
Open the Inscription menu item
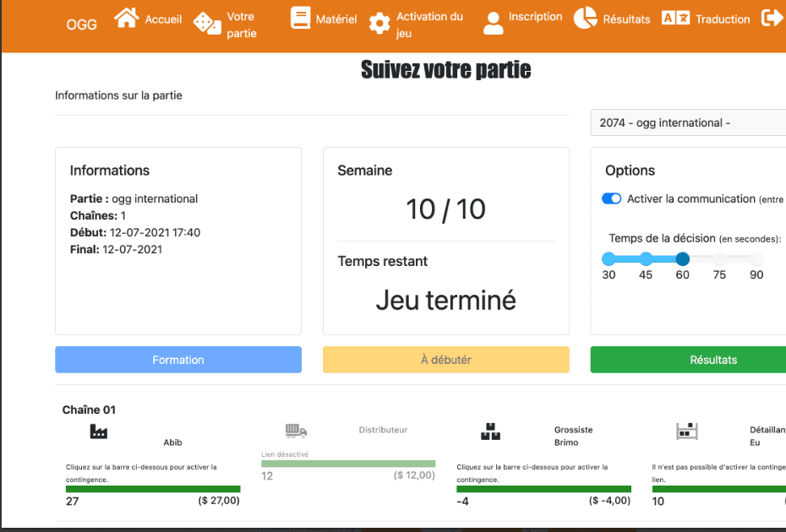pyautogui.click(x=493, y=19)
